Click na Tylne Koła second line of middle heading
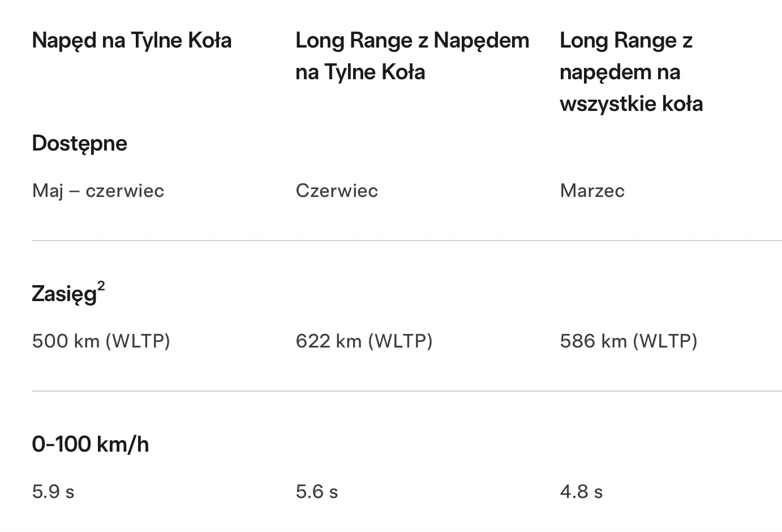The image size is (782, 532). coord(360,72)
